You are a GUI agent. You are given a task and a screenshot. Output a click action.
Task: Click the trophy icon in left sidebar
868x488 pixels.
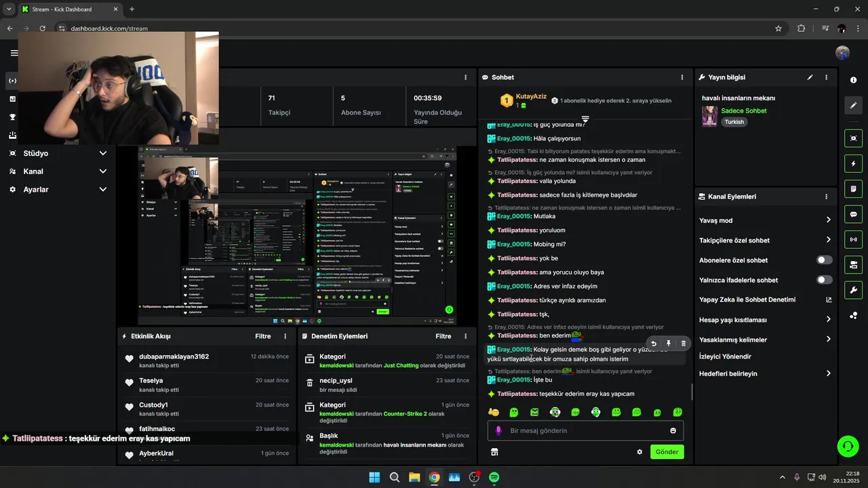click(12, 117)
